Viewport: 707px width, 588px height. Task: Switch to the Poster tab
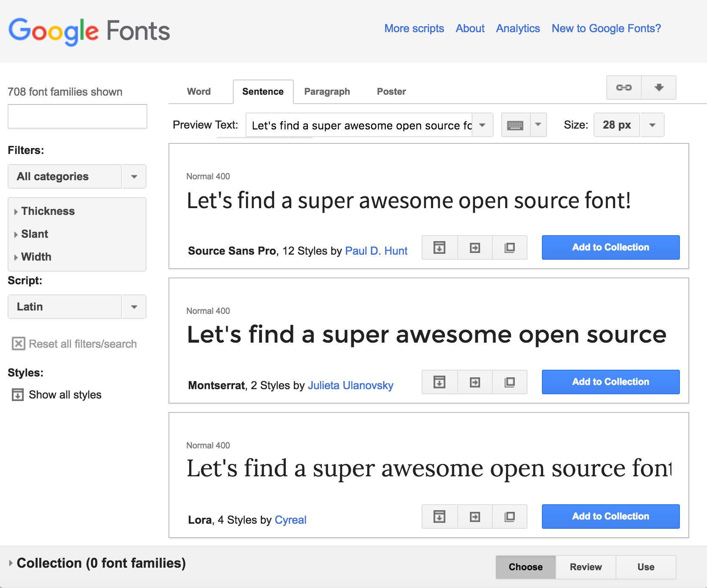pyautogui.click(x=391, y=91)
